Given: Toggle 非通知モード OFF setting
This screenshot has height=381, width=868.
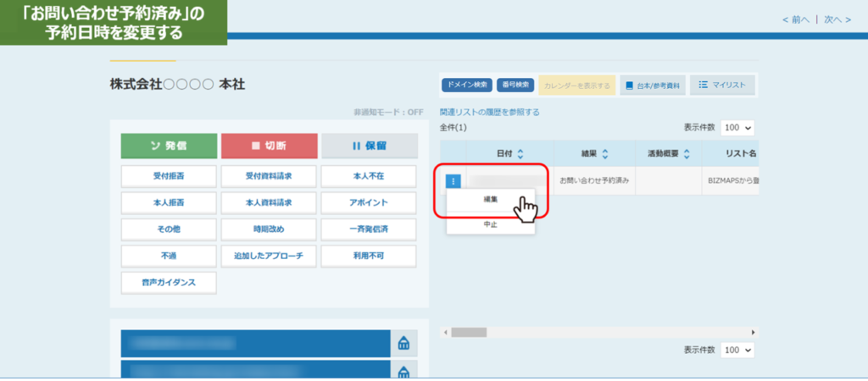Looking at the screenshot, I should pyautogui.click(x=388, y=112).
